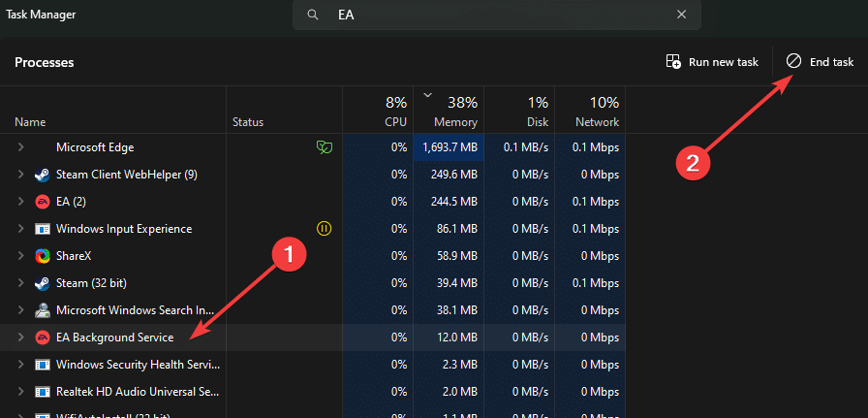Click the search magnifier icon
This screenshot has width=868, height=418.
[313, 15]
